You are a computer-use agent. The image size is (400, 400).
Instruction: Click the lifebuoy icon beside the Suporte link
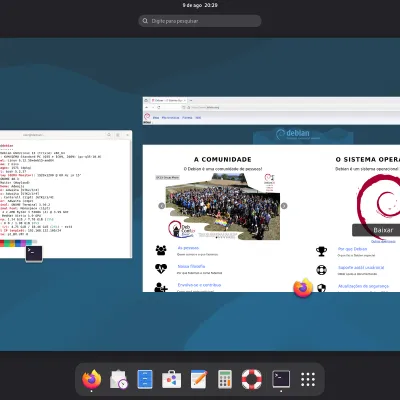321,270
